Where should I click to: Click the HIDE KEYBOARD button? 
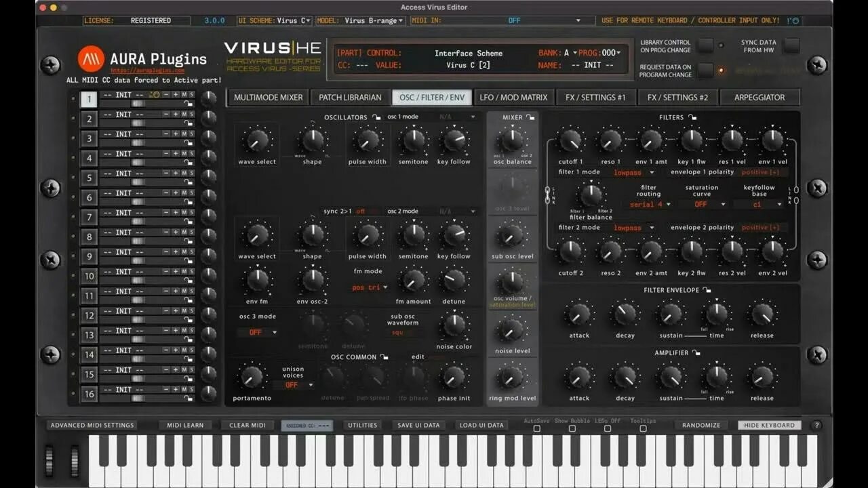tap(769, 425)
